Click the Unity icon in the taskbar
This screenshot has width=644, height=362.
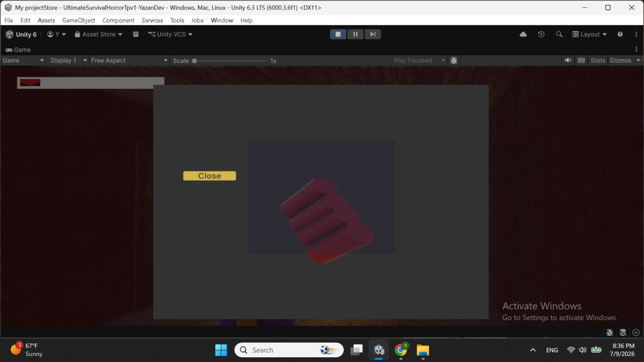tap(379, 350)
